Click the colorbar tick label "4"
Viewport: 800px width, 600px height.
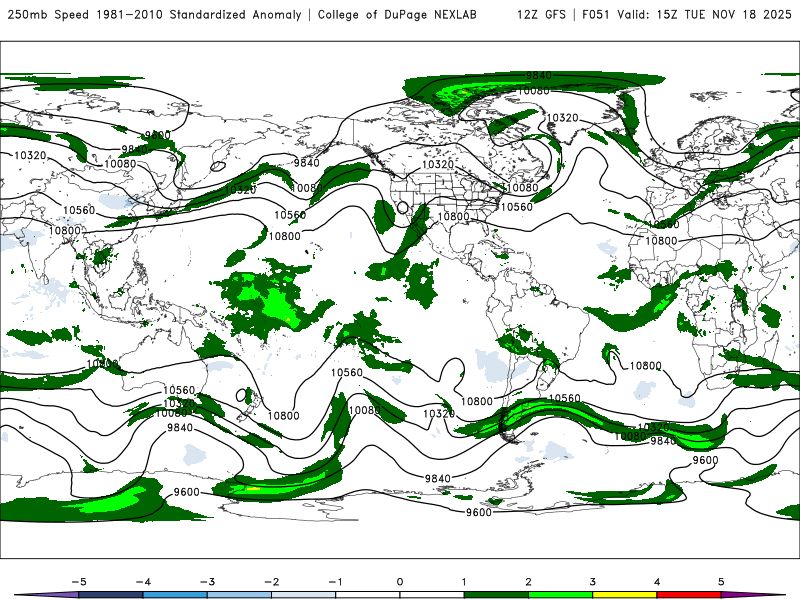point(657,582)
